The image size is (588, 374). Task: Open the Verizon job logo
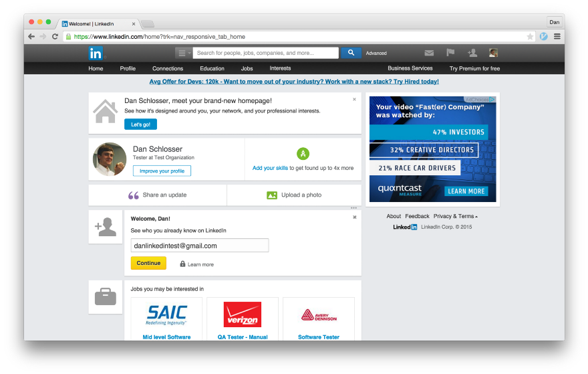coord(243,314)
